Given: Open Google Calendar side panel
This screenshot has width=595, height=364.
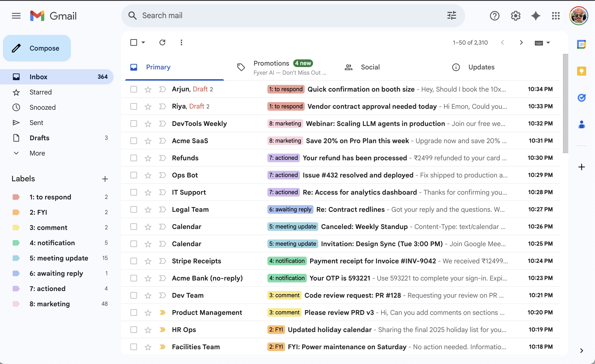Looking at the screenshot, I should [x=582, y=44].
